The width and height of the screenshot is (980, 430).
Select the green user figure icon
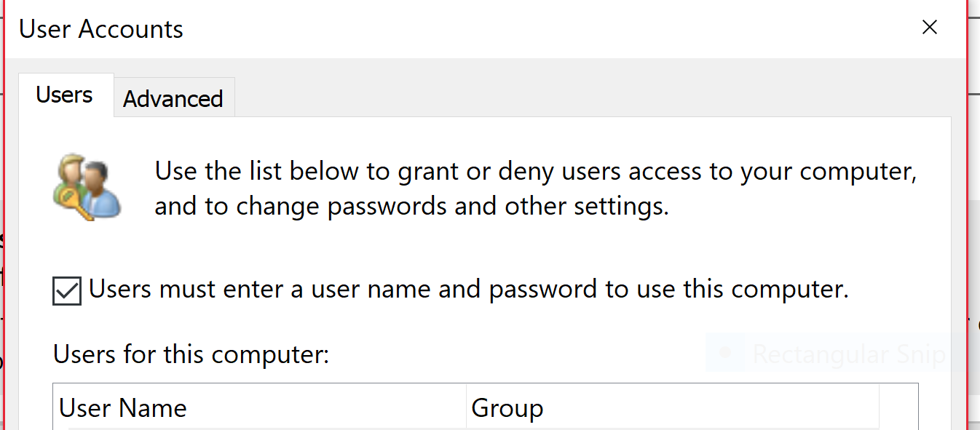pyautogui.click(x=71, y=175)
